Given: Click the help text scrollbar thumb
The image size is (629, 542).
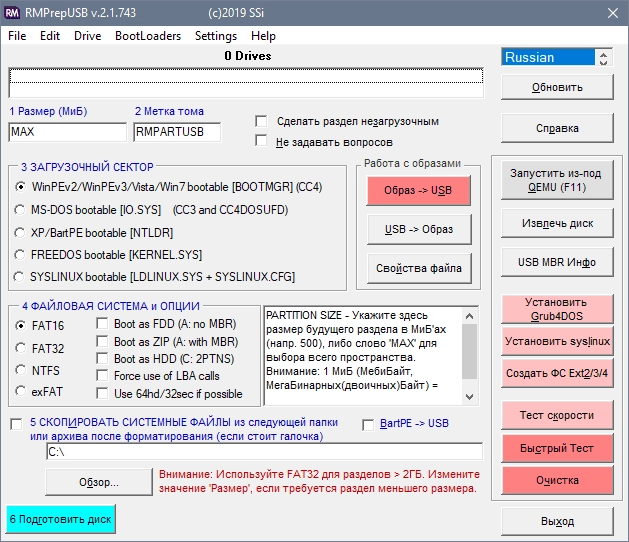Looking at the screenshot, I should [469, 351].
